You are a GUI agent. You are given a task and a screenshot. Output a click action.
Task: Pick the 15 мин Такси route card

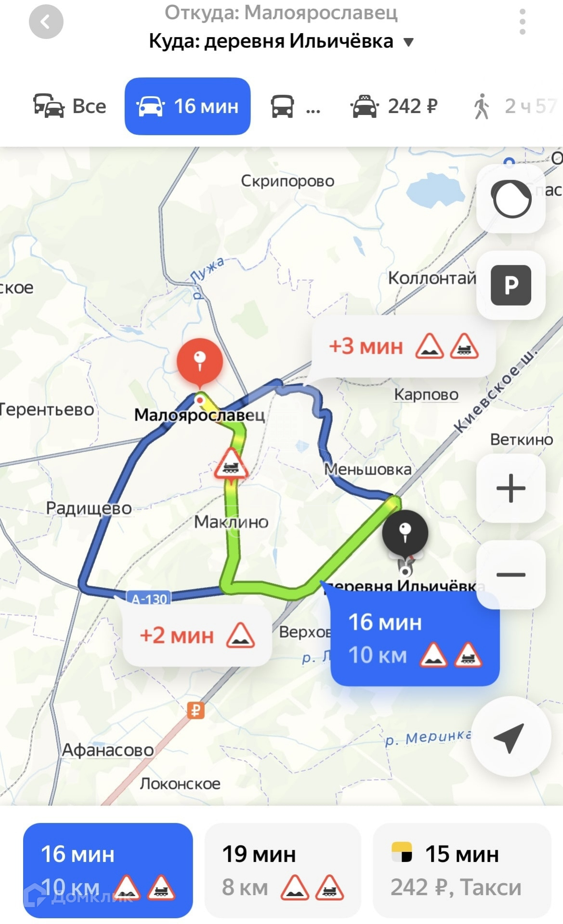click(x=462, y=871)
